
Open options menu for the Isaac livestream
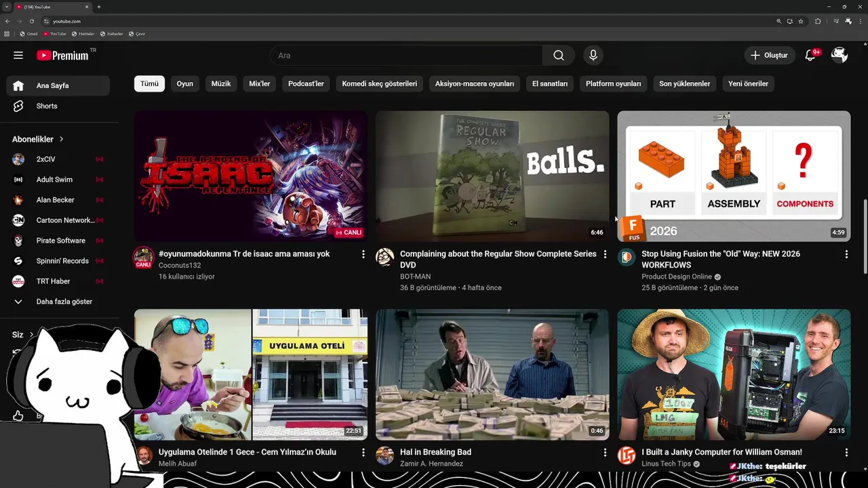(x=363, y=254)
